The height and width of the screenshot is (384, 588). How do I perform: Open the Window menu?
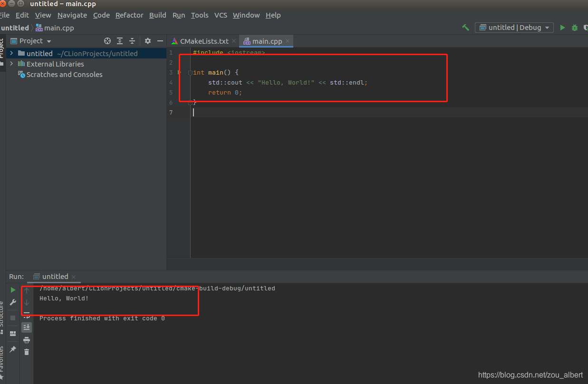[246, 15]
